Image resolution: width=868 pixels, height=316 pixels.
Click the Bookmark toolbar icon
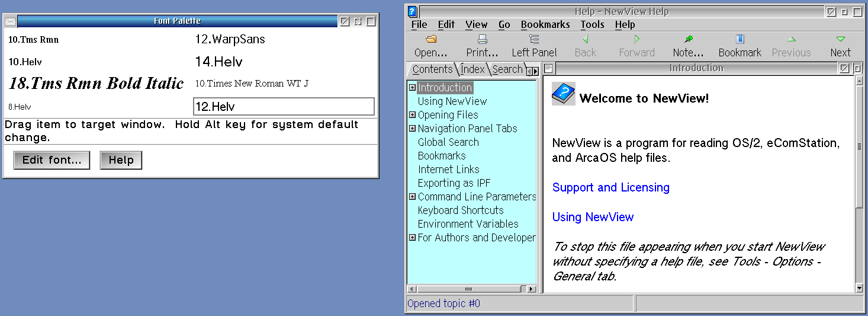[x=740, y=40]
